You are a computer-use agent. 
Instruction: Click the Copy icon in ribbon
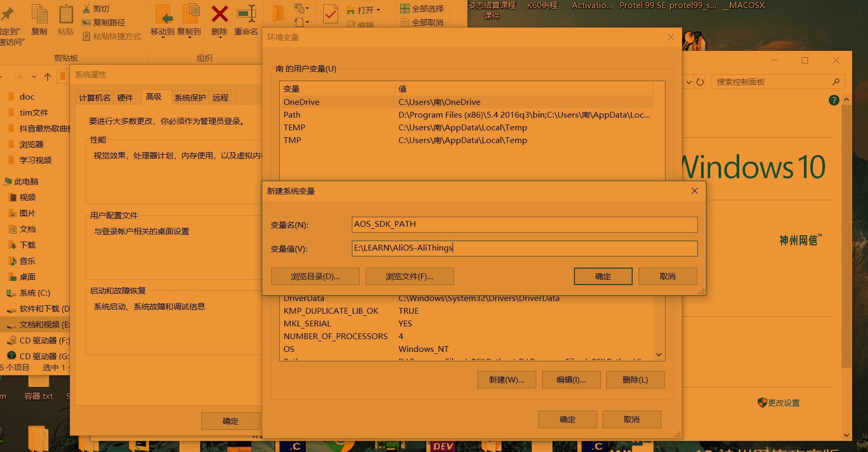tap(39, 14)
